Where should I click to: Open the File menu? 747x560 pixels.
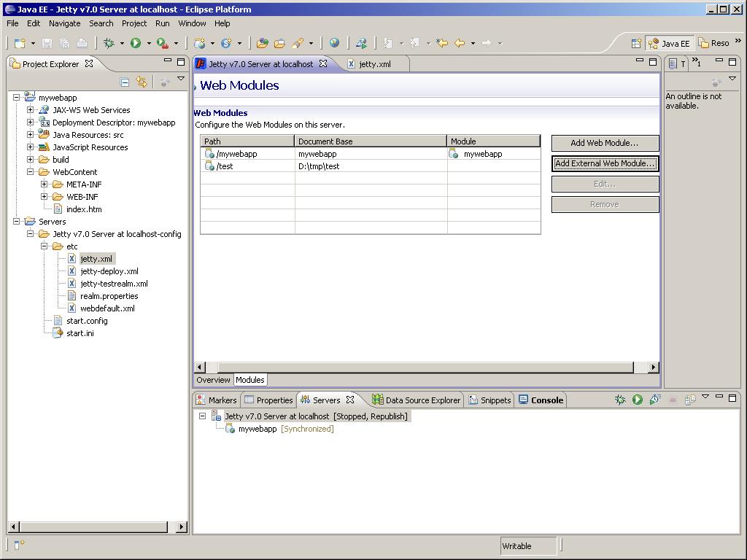(12, 23)
